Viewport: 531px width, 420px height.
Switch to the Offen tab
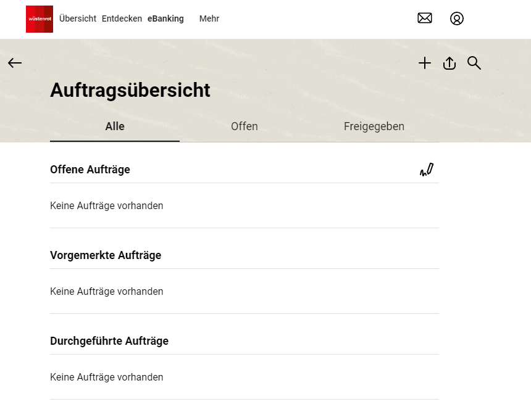pos(245,126)
